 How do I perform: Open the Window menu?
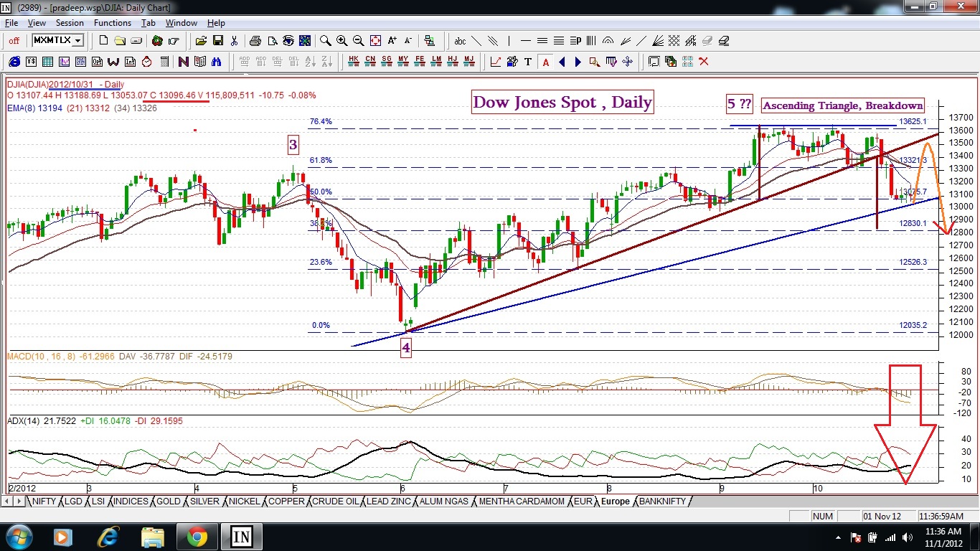[x=182, y=23]
